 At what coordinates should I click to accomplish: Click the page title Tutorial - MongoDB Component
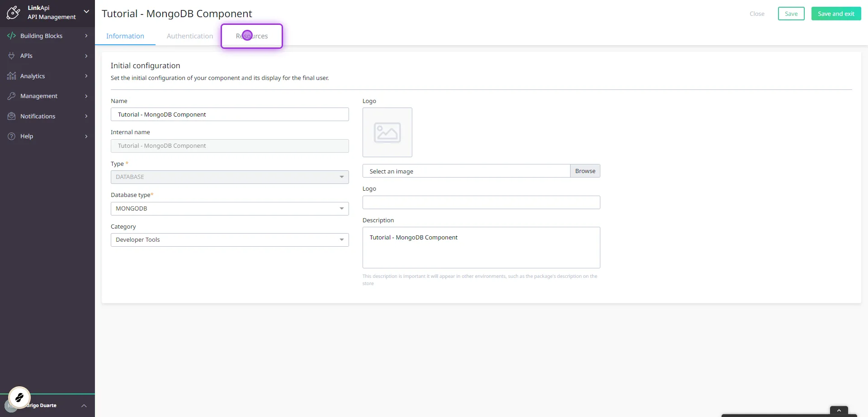[x=177, y=14]
